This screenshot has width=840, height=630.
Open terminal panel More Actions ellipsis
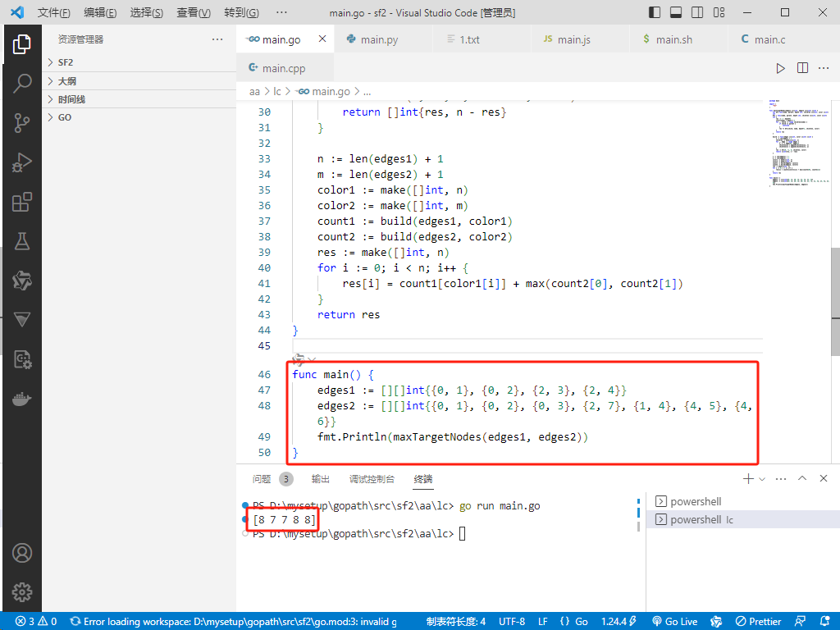point(781,478)
